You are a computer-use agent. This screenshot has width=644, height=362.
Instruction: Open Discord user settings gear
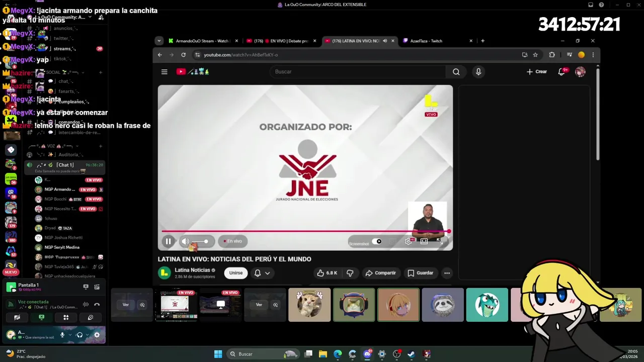pyautogui.click(x=97, y=335)
